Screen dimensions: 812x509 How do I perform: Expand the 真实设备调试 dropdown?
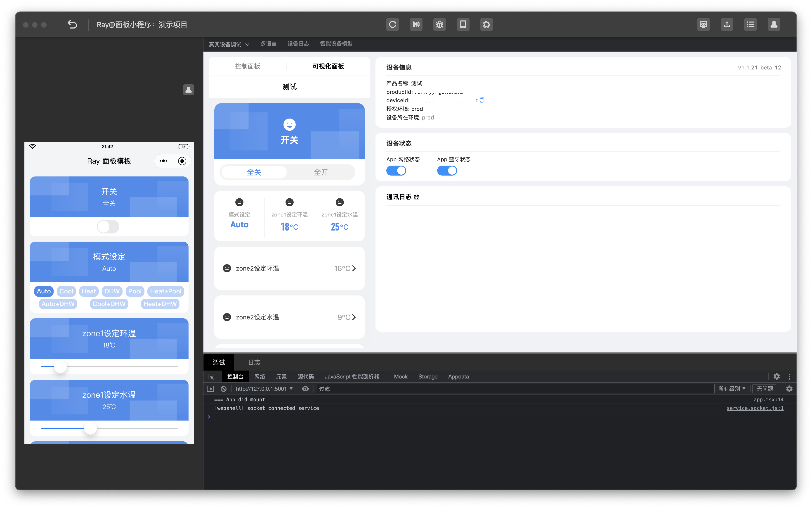(x=229, y=44)
